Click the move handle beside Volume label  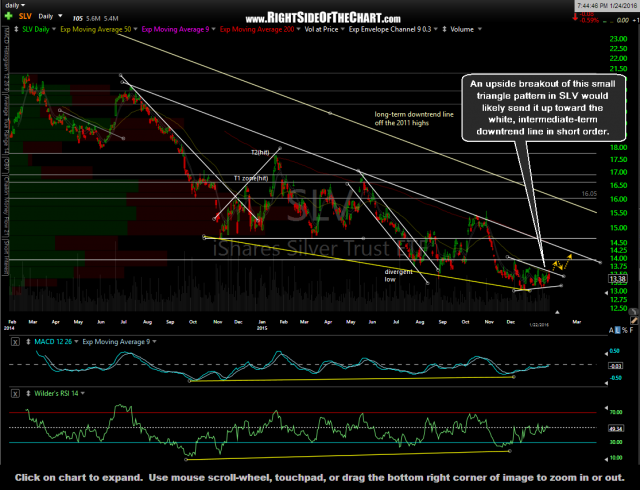pyautogui.click(x=444, y=29)
